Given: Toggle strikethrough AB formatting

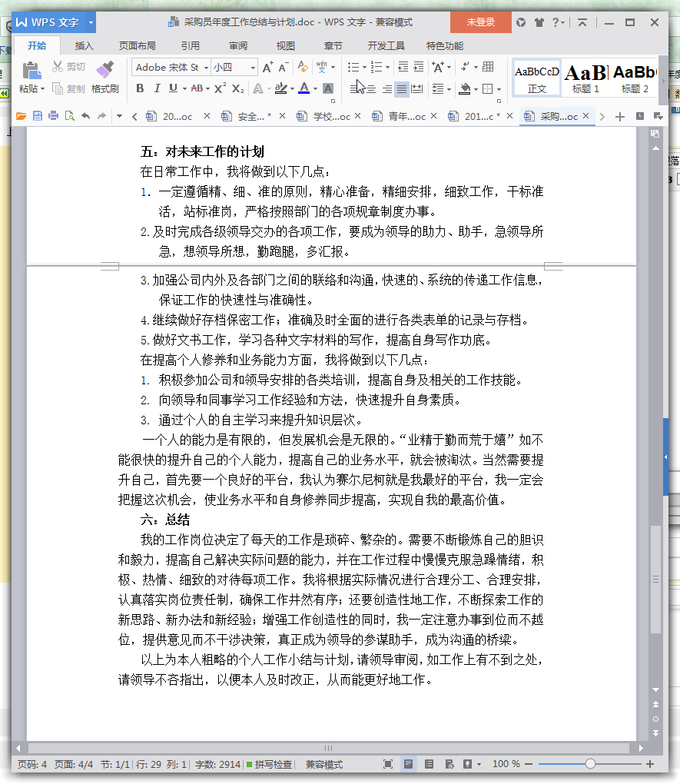Looking at the screenshot, I should (197, 88).
